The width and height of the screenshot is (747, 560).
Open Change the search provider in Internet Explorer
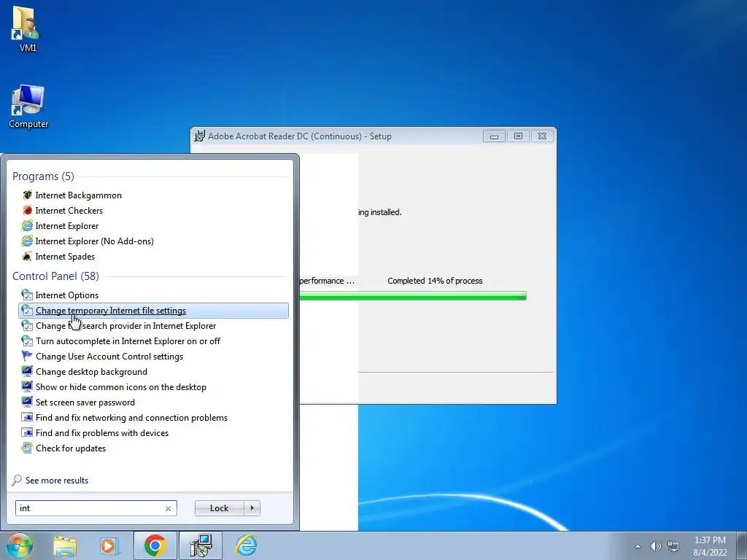(125, 326)
